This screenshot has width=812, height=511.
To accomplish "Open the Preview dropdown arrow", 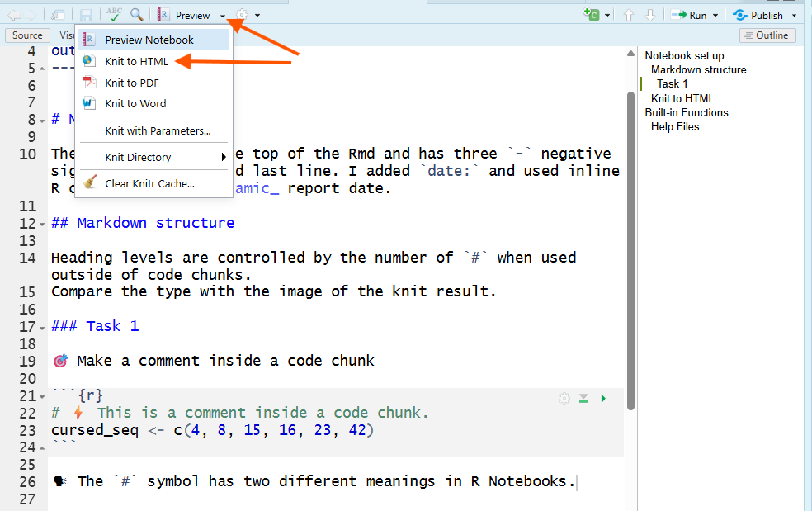I will pos(223,16).
